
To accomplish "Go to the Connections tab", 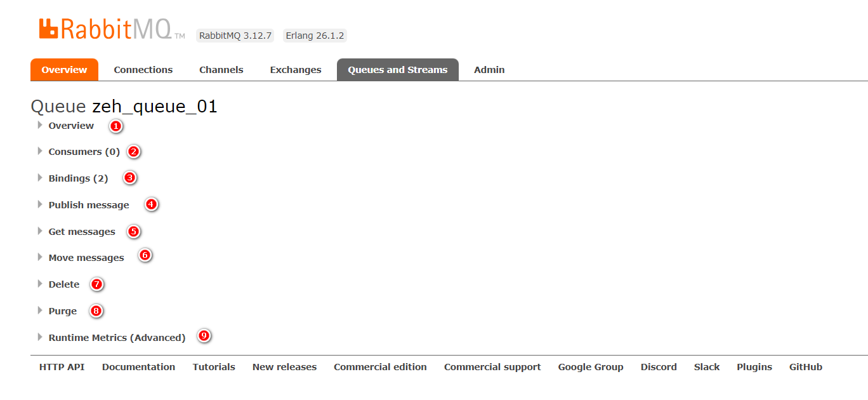I will 143,70.
